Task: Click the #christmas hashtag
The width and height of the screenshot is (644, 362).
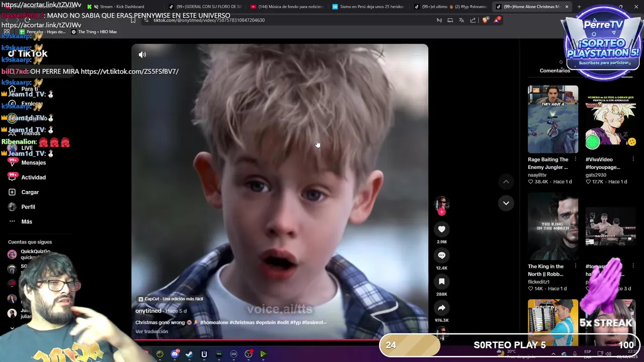Action: [242, 322]
